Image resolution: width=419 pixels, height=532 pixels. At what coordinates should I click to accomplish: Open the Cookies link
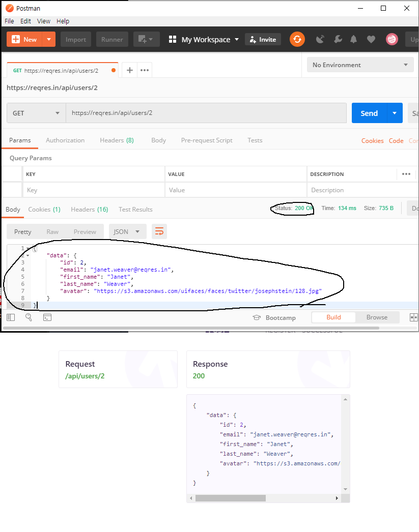373,140
